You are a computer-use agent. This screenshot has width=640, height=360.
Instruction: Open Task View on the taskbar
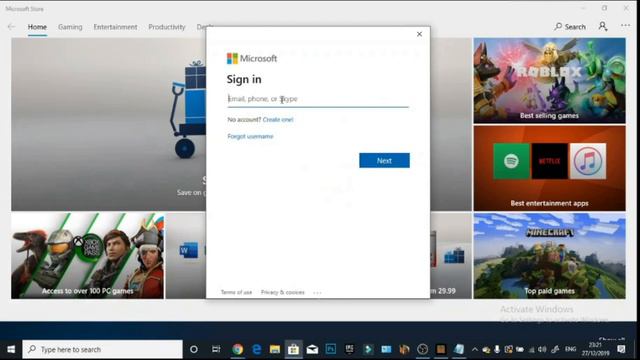(x=216, y=349)
